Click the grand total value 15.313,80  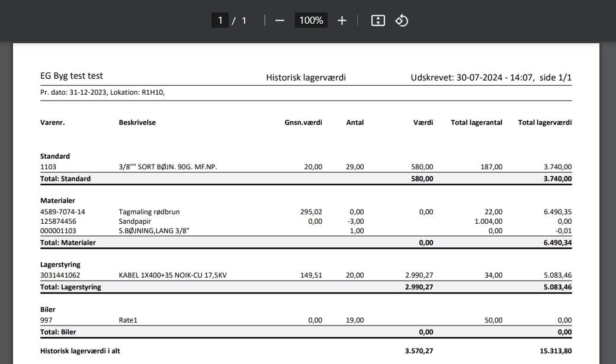[556, 351]
